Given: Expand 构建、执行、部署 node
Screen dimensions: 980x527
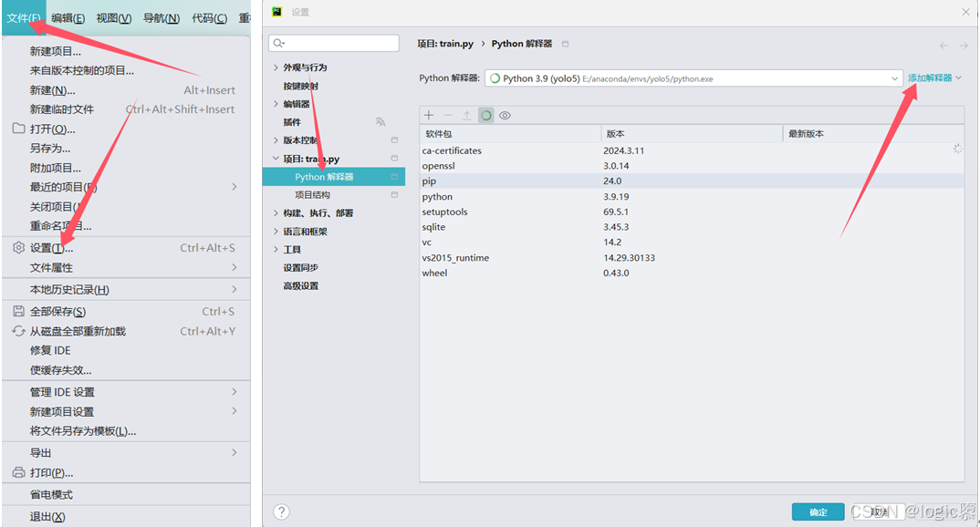Looking at the screenshot, I should (276, 213).
